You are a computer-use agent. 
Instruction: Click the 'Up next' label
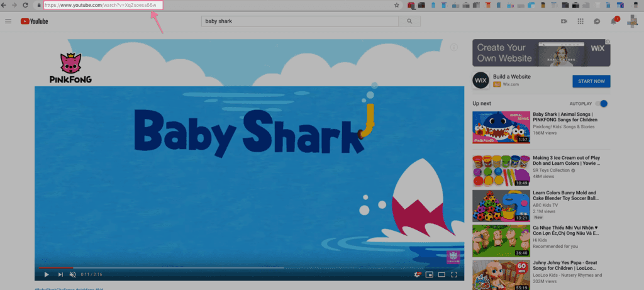coord(481,104)
